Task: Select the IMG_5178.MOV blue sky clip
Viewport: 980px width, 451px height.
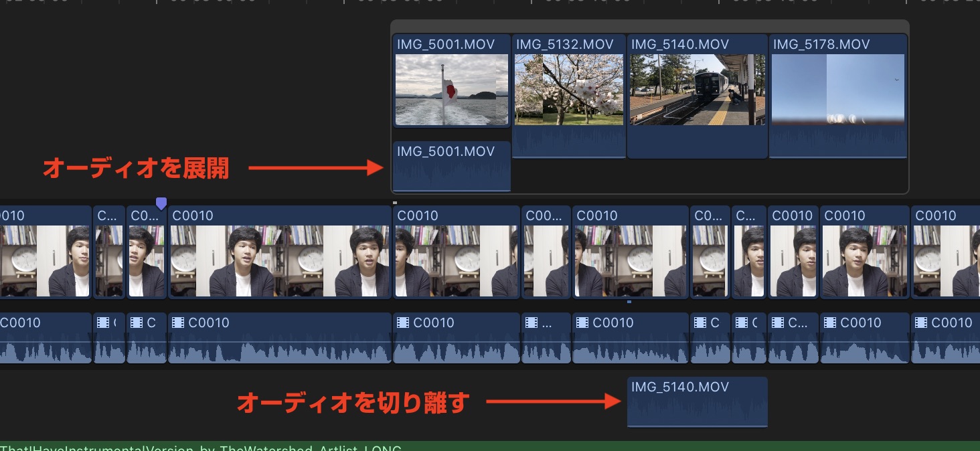Action: 838,96
